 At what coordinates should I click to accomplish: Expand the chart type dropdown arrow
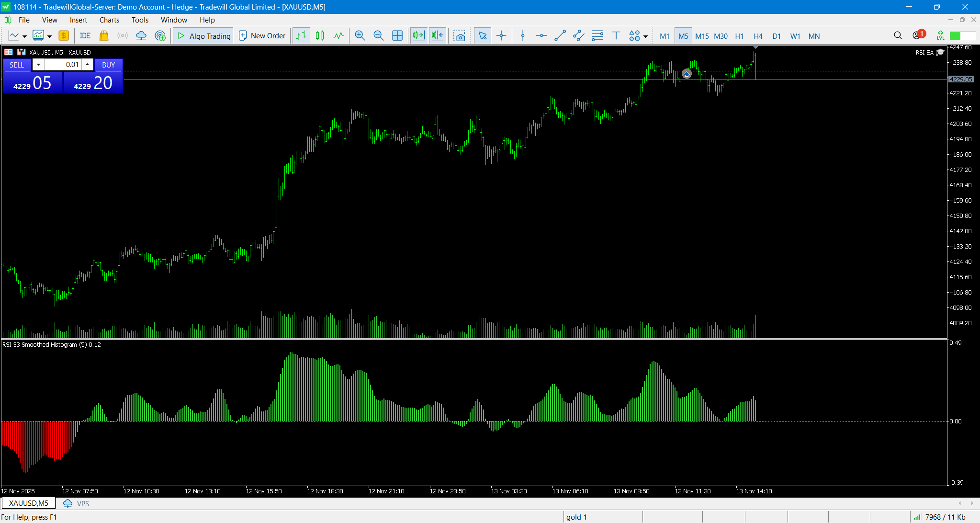click(x=24, y=36)
